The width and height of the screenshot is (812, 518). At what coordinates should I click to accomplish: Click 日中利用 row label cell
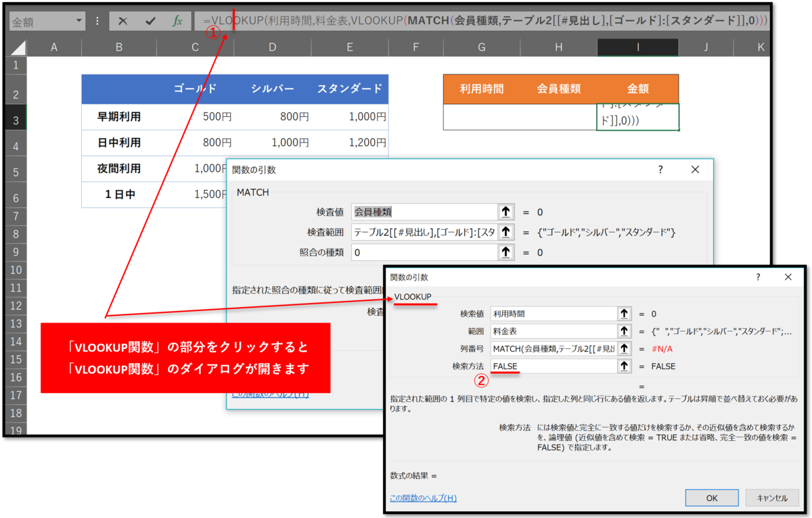(119, 143)
